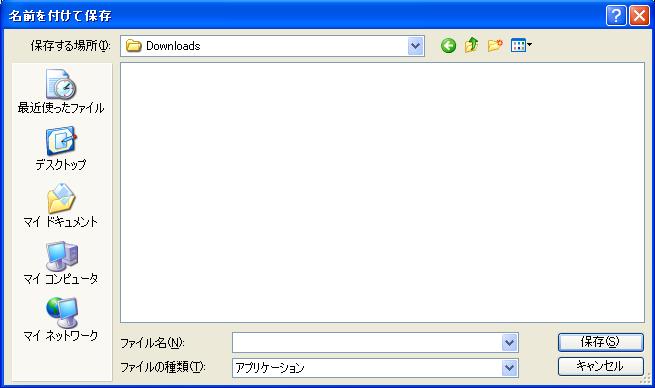Viewport: 655px width, 388px height.
Task: Expand the ファイル名 dropdown arrow
Action: [509, 343]
